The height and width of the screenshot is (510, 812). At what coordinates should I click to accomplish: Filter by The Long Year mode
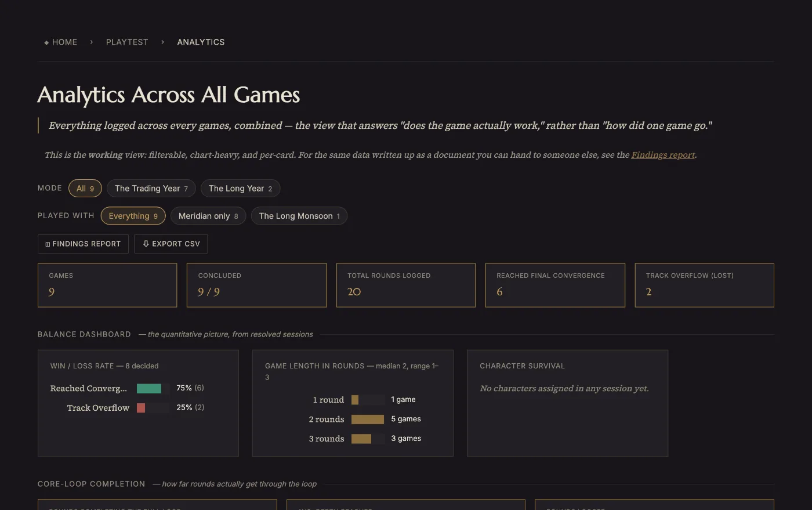click(x=240, y=189)
